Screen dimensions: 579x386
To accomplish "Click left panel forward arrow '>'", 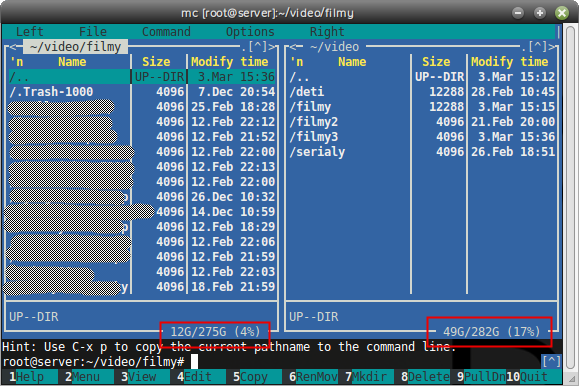I will (271, 47).
